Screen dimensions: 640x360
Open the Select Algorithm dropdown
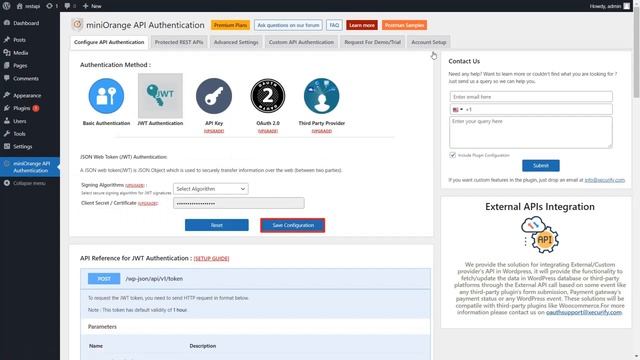211,189
